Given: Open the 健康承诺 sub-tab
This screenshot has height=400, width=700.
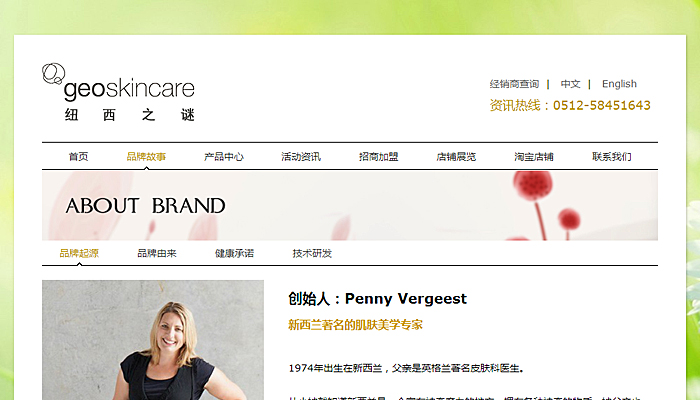Looking at the screenshot, I should tap(234, 254).
